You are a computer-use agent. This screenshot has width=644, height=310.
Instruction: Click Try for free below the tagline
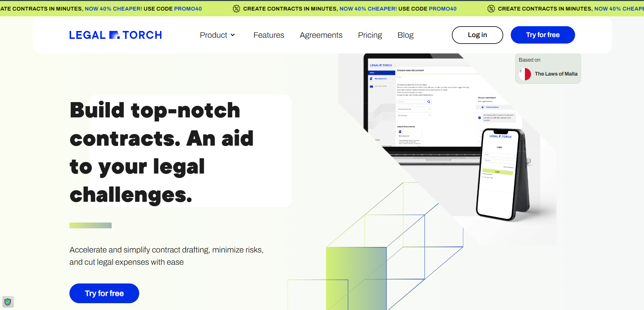pos(104,293)
